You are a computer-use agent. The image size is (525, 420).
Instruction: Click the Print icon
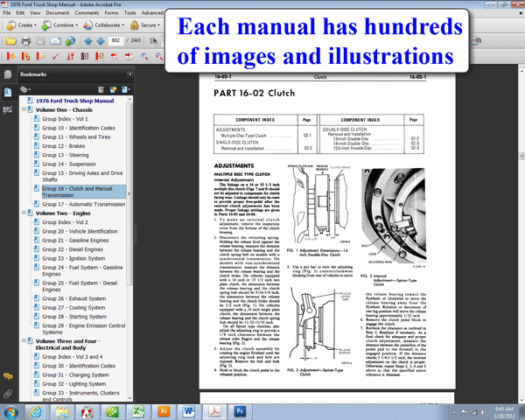point(25,41)
